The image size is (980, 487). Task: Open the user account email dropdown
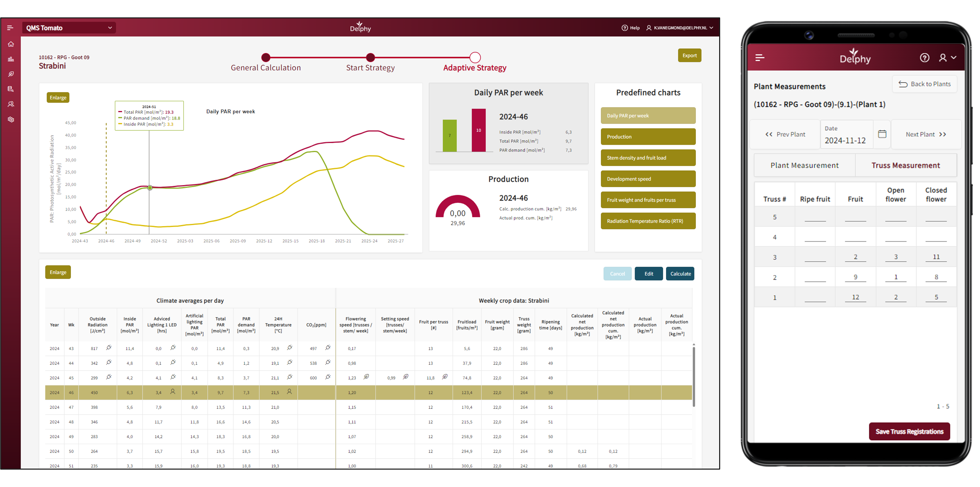point(680,28)
